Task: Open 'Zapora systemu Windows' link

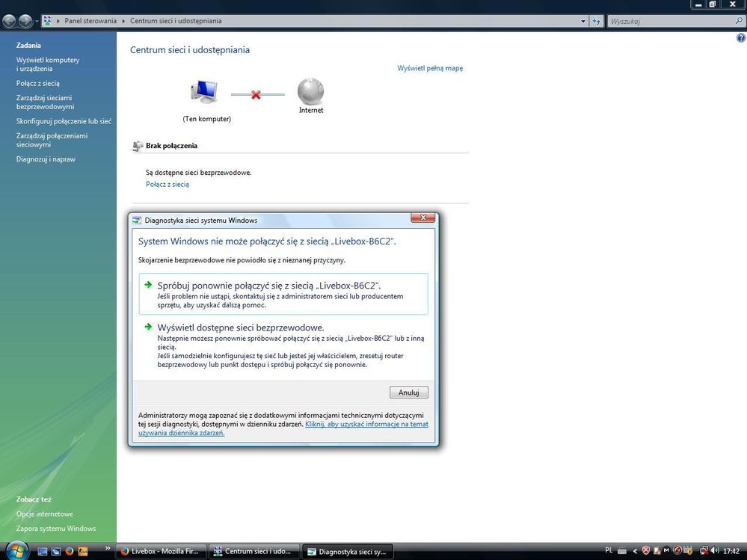Action: pos(56,529)
